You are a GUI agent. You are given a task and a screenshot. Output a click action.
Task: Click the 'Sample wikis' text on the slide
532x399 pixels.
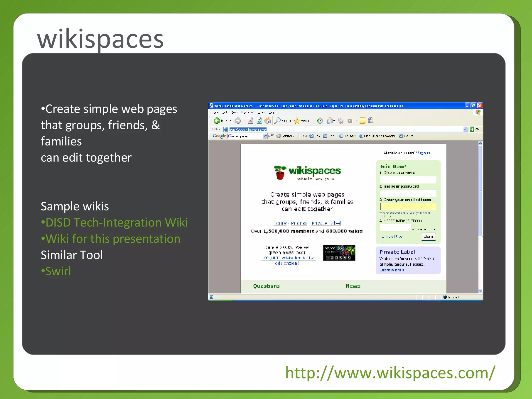tap(75, 206)
